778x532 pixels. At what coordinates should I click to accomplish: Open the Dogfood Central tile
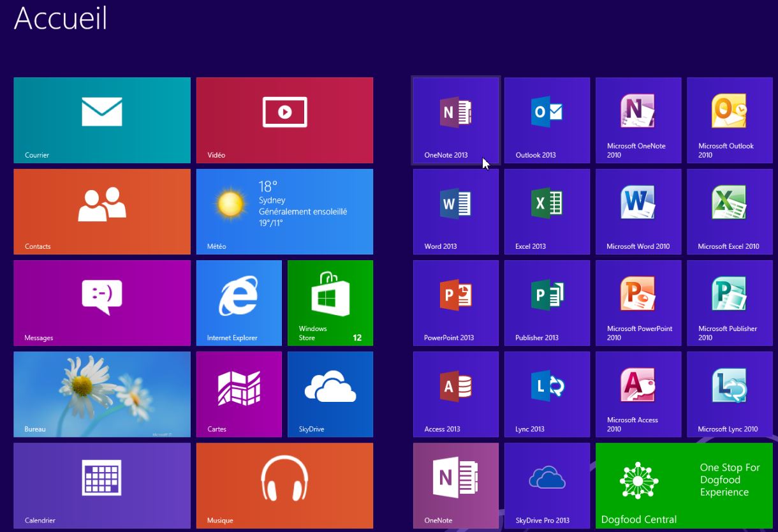click(684, 485)
